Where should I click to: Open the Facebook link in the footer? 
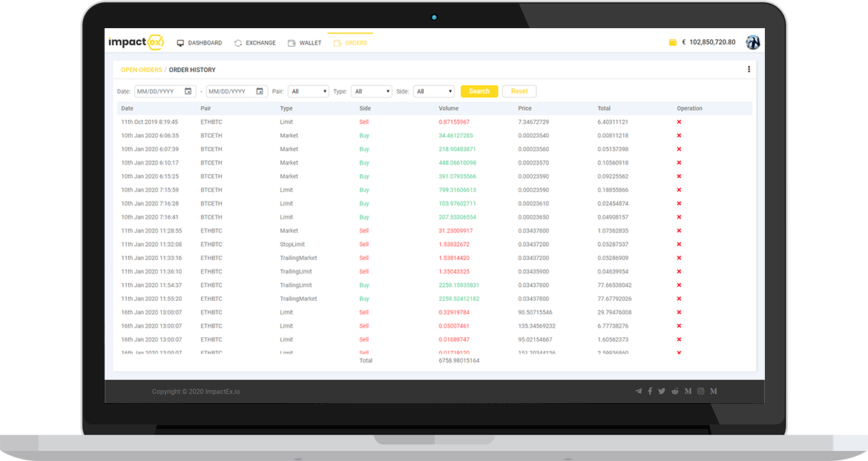pyautogui.click(x=650, y=391)
